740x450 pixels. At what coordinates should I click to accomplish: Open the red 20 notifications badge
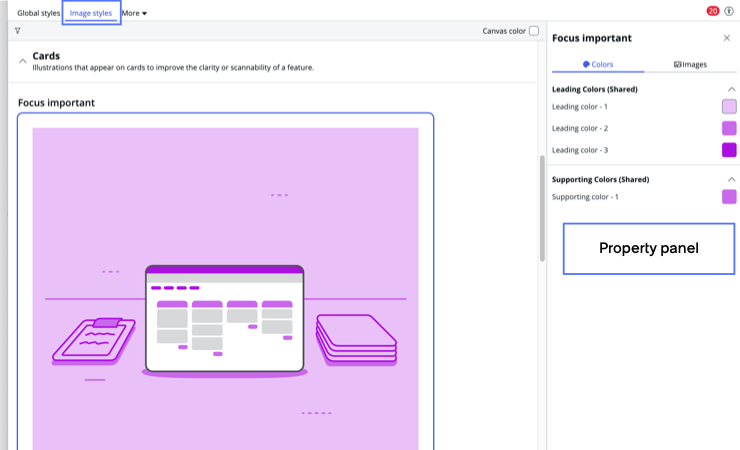pos(713,11)
